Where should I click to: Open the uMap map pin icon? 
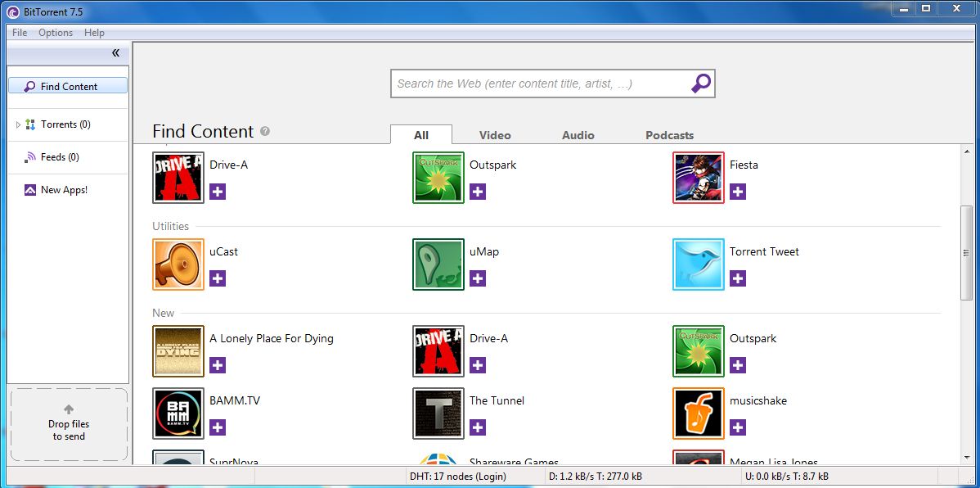click(x=438, y=264)
